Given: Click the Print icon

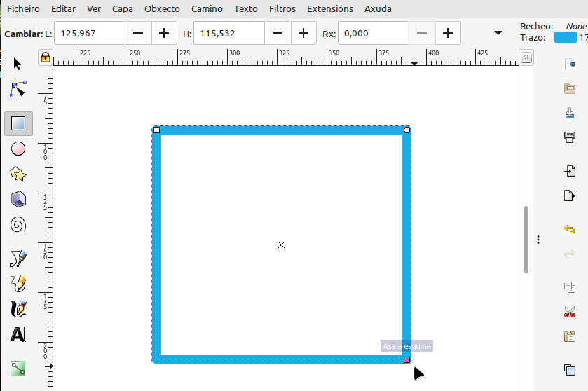Looking at the screenshot, I should [x=570, y=137].
